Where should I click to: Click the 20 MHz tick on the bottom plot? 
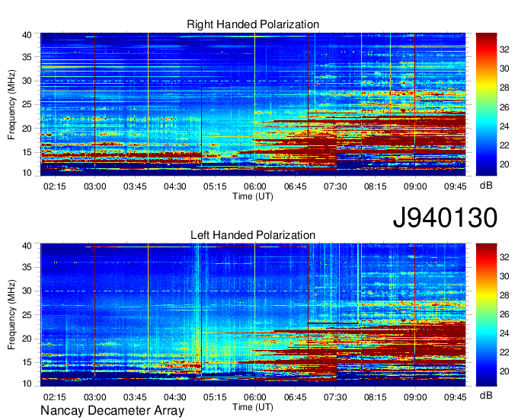pyautogui.click(x=27, y=339)
